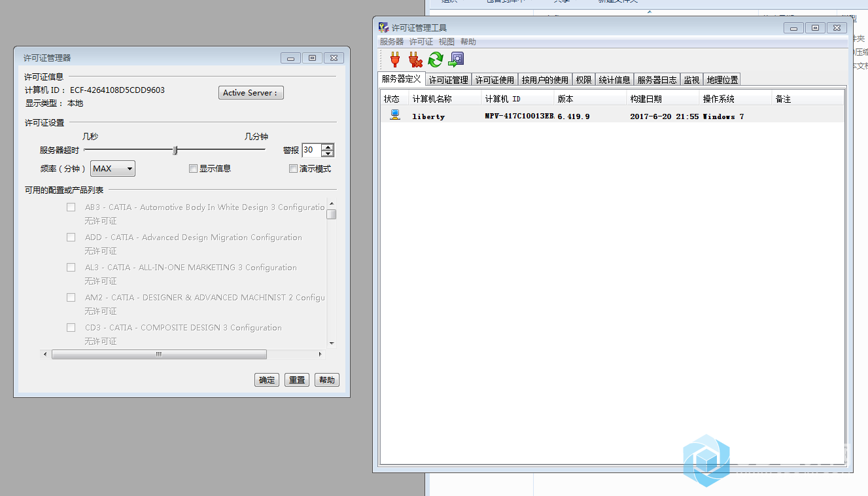Click the disconnect plug icon with X
The height and width of the screenshot is (496, 868).
click(x=415, y=60)
